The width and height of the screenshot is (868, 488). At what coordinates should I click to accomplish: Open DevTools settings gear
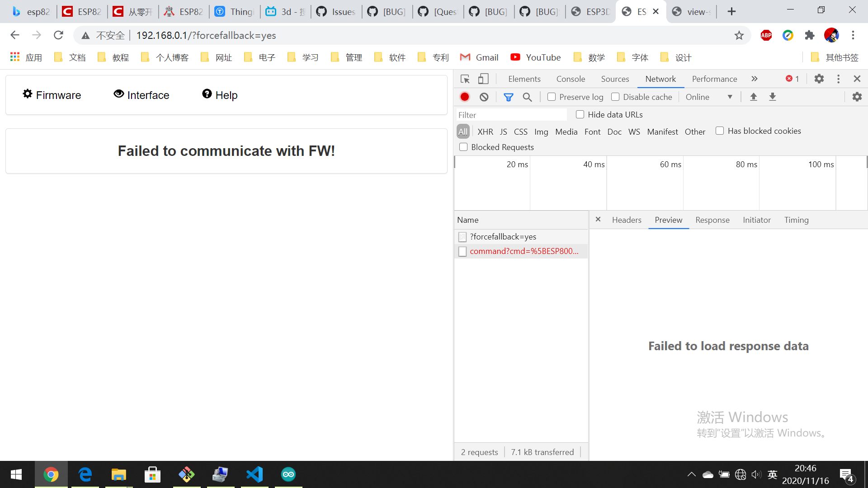point(819,79)
